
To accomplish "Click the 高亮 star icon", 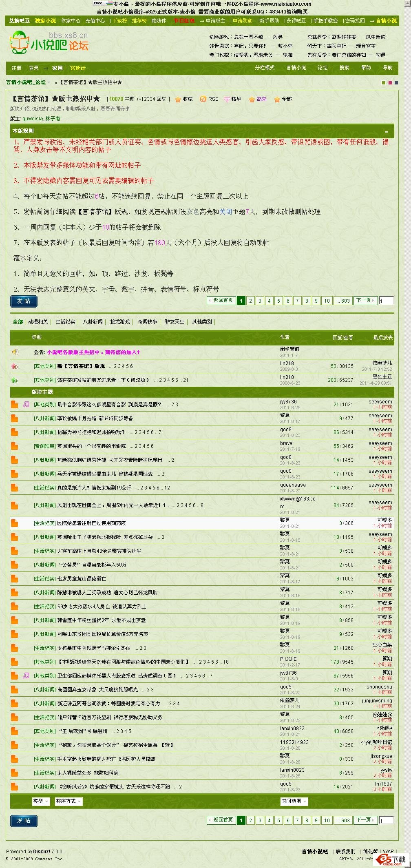I will click(x=252, y=99).
